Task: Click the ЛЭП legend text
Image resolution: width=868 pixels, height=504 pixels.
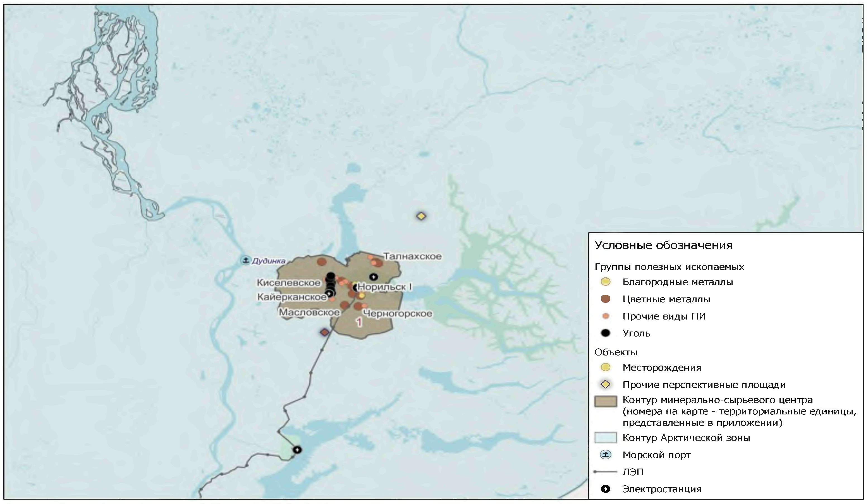Action: [633, 472]
